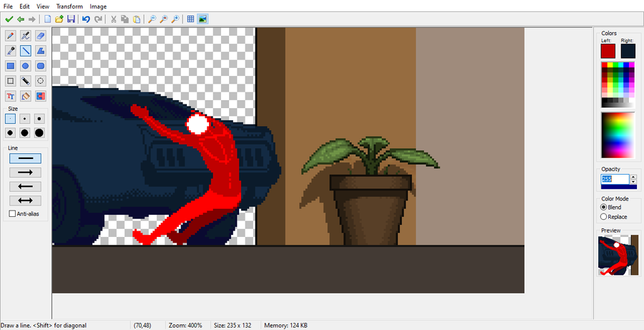Select the paint bucket fill tool
The height and width of the screenshot is (330, 644).
(26, 96)
